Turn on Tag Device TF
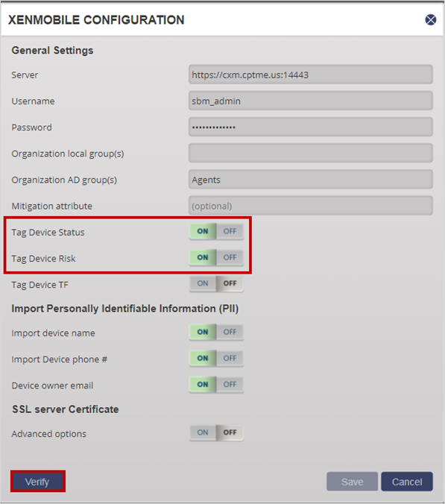 pyautogui.click(x=203, y=284)
